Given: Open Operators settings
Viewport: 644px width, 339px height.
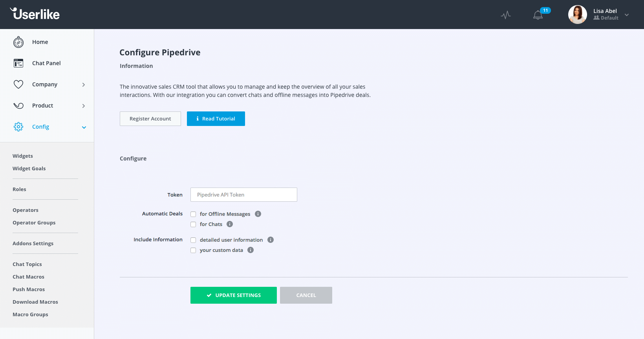Looking at the screenshot, I should point(26,210).
